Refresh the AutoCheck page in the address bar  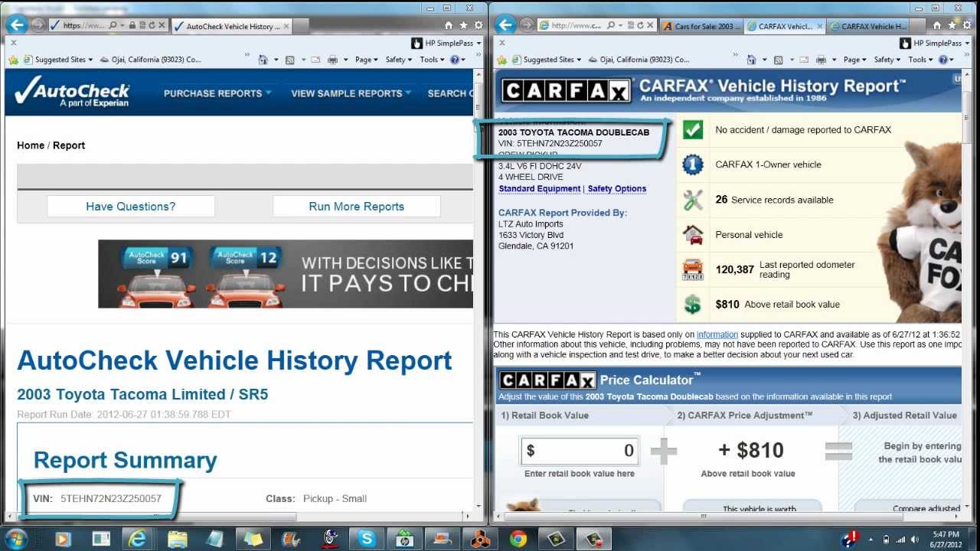tap(152, 25)
